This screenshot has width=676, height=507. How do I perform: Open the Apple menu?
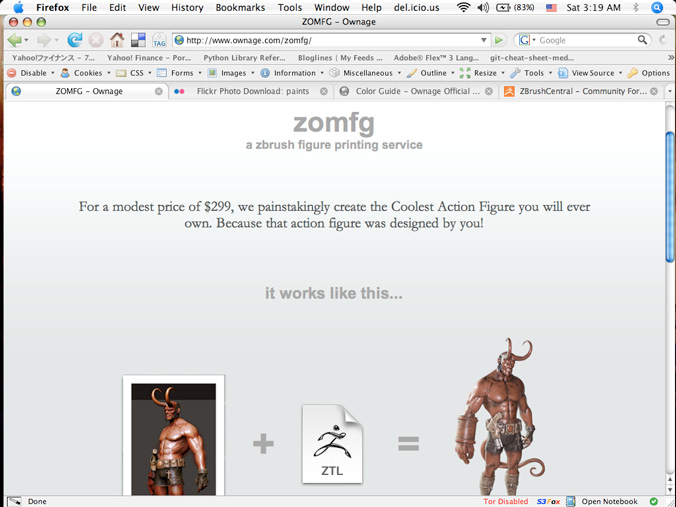tap(18, 7)
